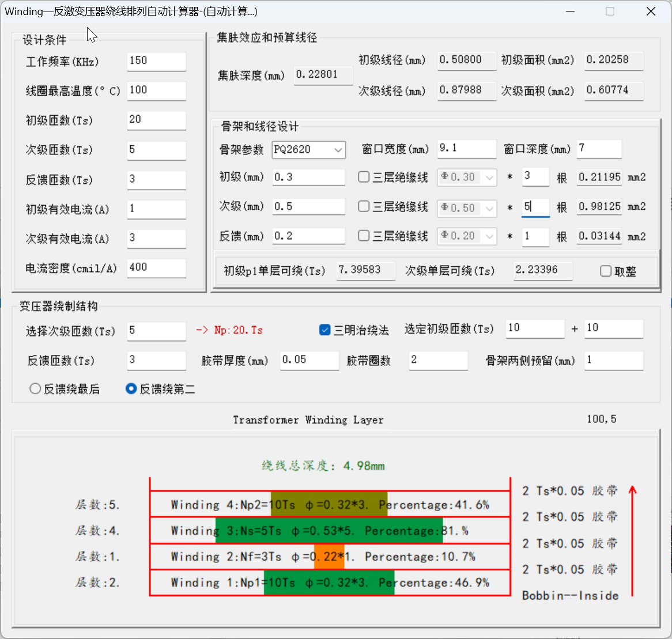This screenshot has height=639, width=672.
Task: Click the window width field showing 9.1
Action: pyautogui.click(x=466, y=149)
